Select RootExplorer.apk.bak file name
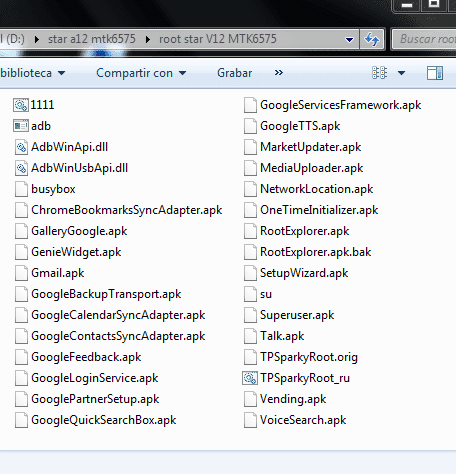The height and width of the screenshot is (474, 456). pyautogui.click(x=315, y=252)
